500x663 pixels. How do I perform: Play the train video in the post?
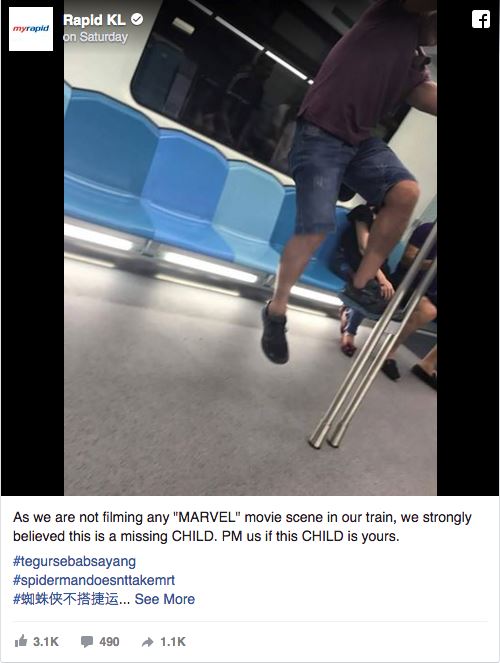[x=250, y=248]
